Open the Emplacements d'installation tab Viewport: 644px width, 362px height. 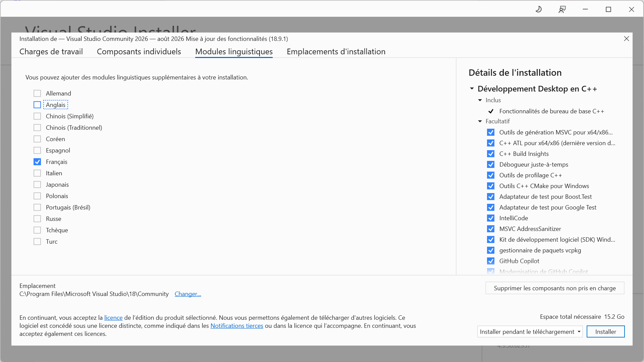[336, 52]
